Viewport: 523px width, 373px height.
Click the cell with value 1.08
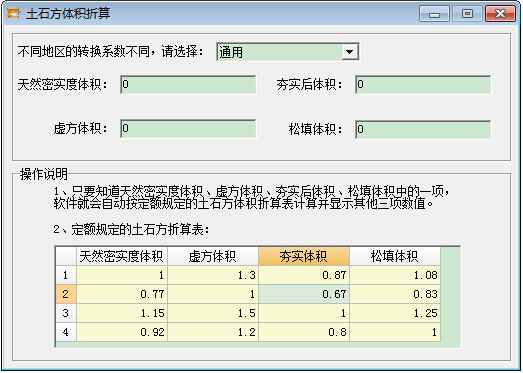(395, 275)
